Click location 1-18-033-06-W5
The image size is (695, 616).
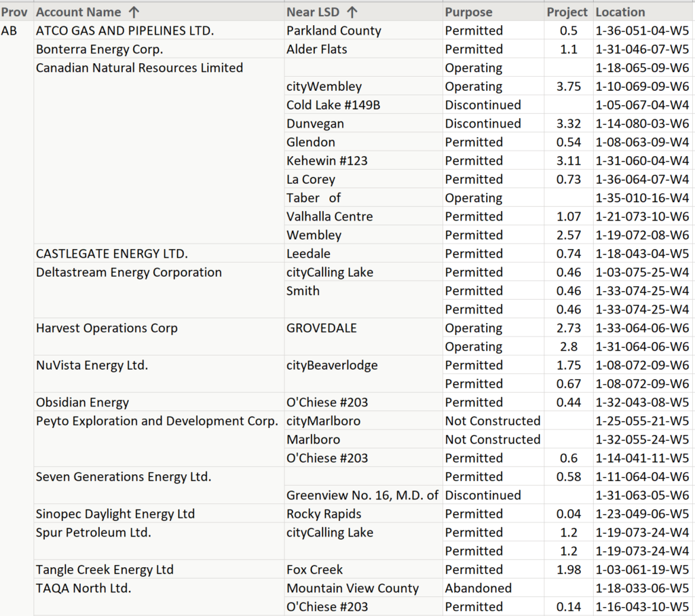coord(642,588)
